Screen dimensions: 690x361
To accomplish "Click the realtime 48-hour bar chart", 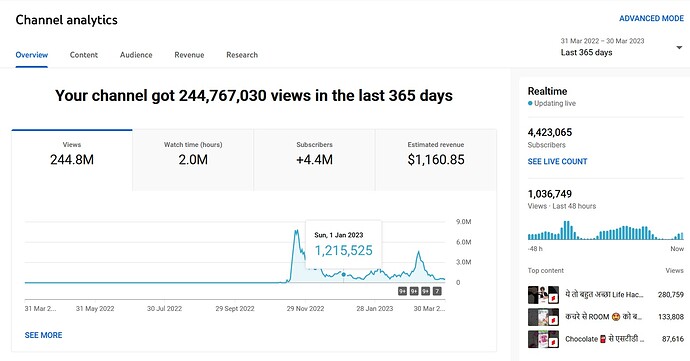I will click(606, 230).
